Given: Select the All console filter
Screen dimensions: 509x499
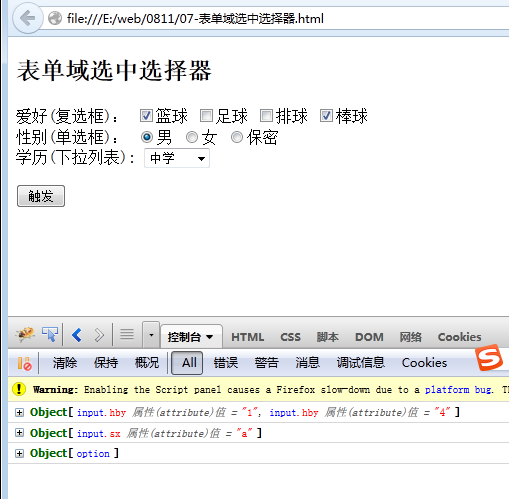Looking at the screenshot, I should 187,363.
